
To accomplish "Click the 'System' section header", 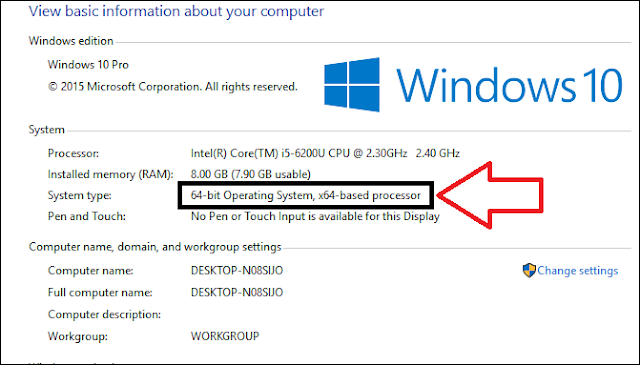I will [x=47, y=130].
